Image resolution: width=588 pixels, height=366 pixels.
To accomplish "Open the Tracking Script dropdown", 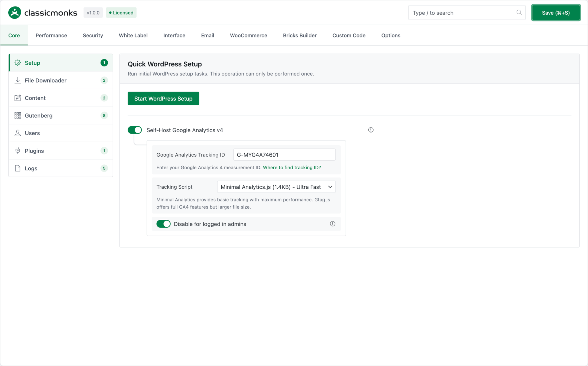I will [276, 187].
